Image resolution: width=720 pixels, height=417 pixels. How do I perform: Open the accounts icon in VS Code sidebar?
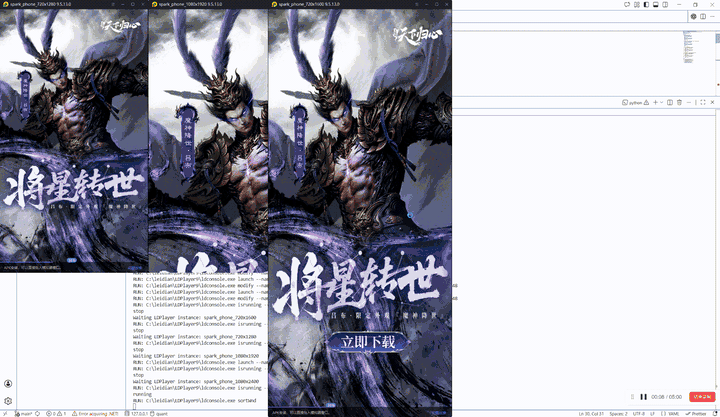coord(8,383)
